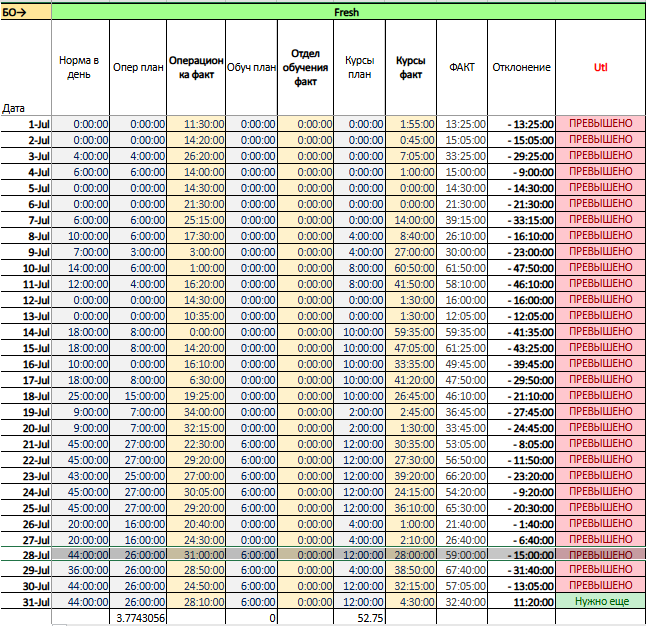Screen dimensions: 646x626
Task: Click 43:00:00 norm in 23-Jul row
Action: click(80, 476)
